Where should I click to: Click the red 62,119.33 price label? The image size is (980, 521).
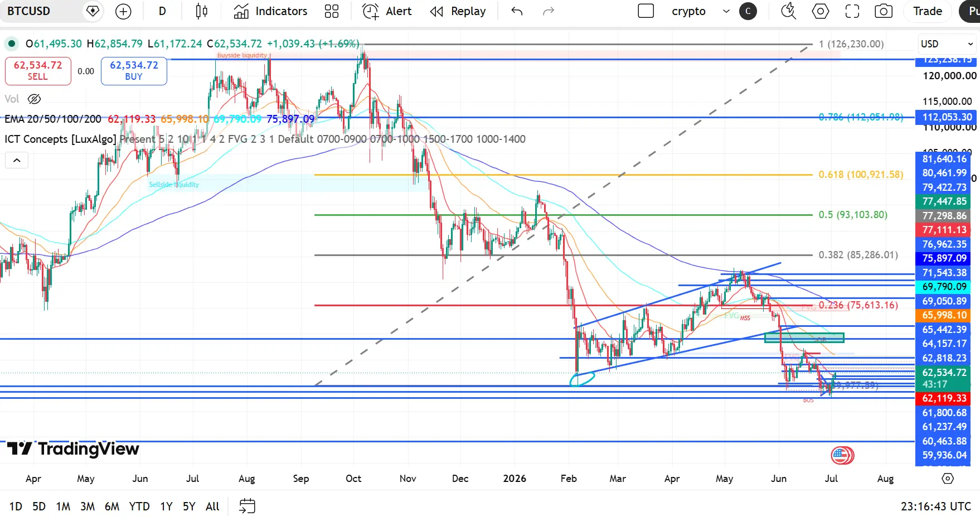(944, 398)
